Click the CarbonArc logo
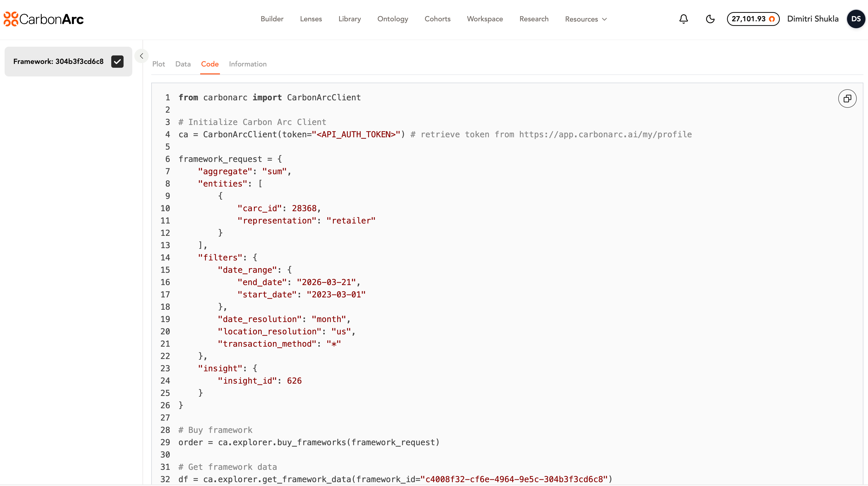 tap(44, 19)
